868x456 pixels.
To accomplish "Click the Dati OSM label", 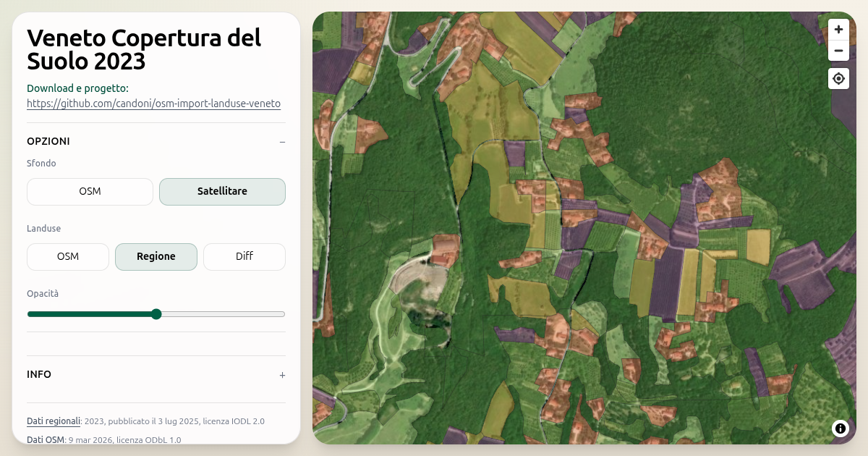I will click(45, 439).
